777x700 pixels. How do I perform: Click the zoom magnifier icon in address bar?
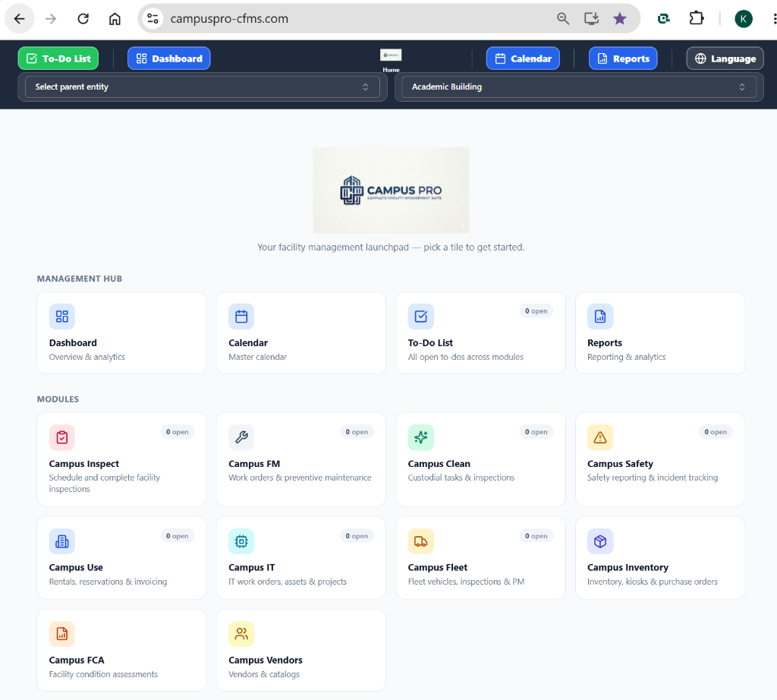click(562, 19)
